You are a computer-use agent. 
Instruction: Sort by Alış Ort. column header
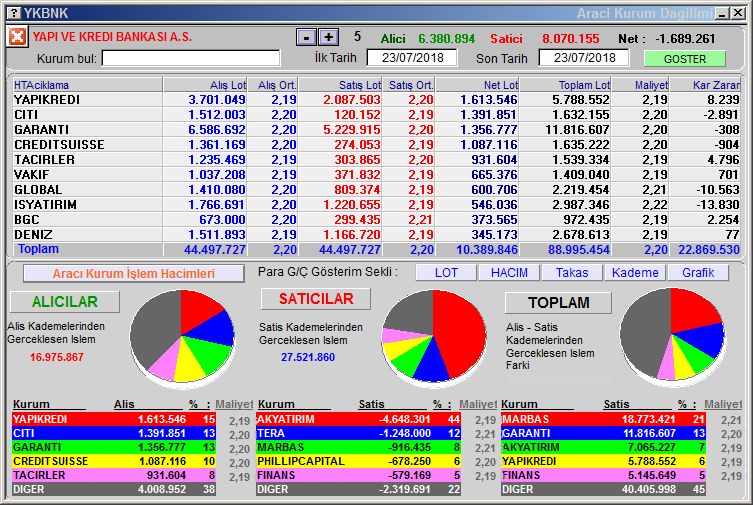[x=273, y=85]
